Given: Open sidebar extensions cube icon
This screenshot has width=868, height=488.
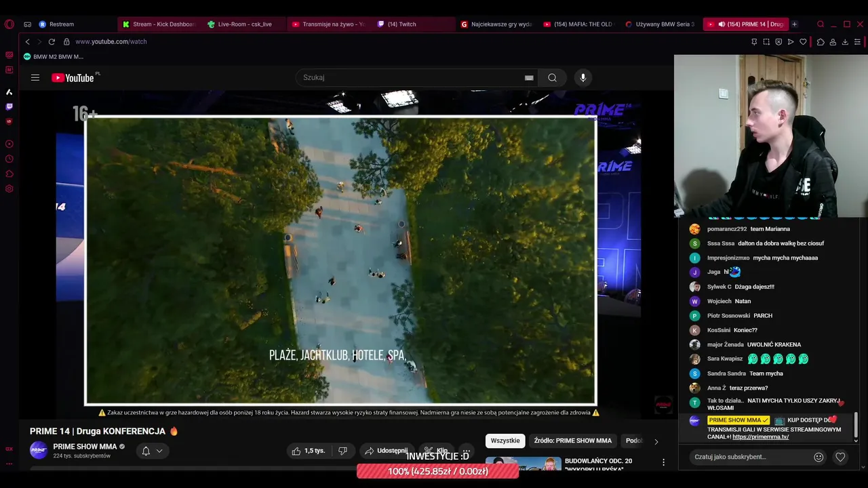Looking at the screenshot, I should click(9, 174).
